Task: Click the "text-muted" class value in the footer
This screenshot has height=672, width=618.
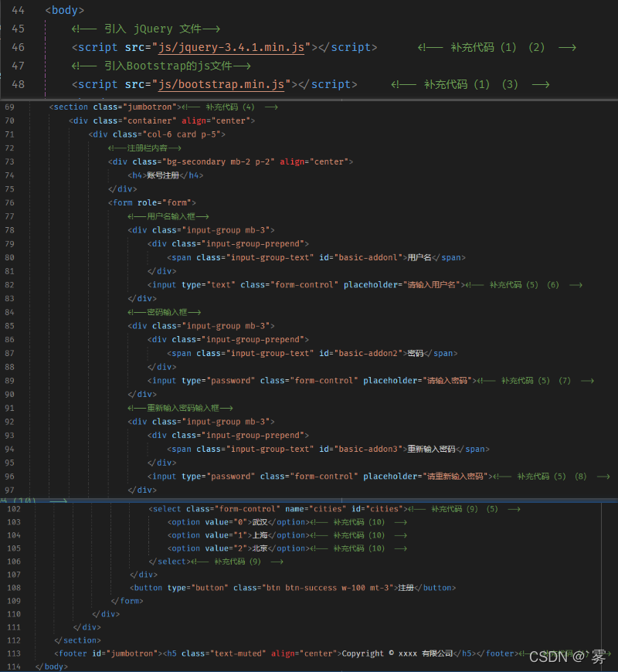Action: pyautogui.click(x=237, y=654)
